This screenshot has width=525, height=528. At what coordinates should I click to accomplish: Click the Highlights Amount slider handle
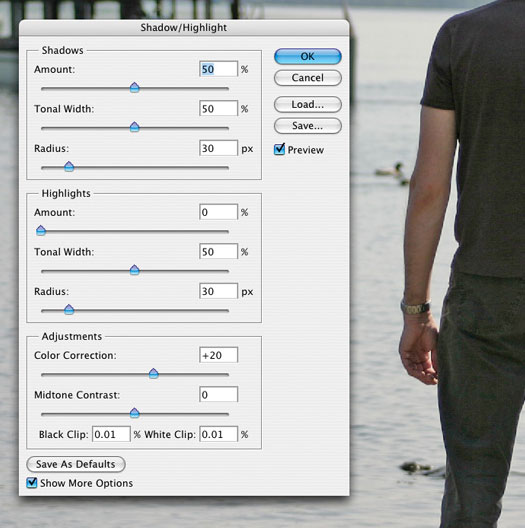41,230
